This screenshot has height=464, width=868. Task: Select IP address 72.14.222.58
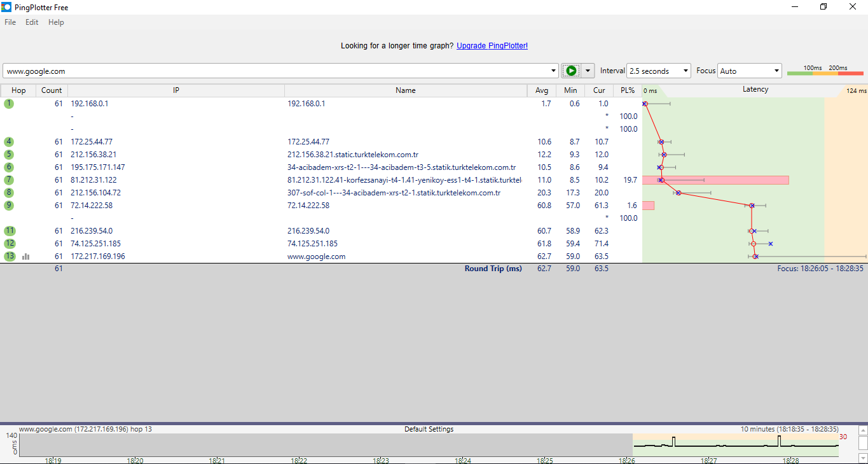[92, 205]
